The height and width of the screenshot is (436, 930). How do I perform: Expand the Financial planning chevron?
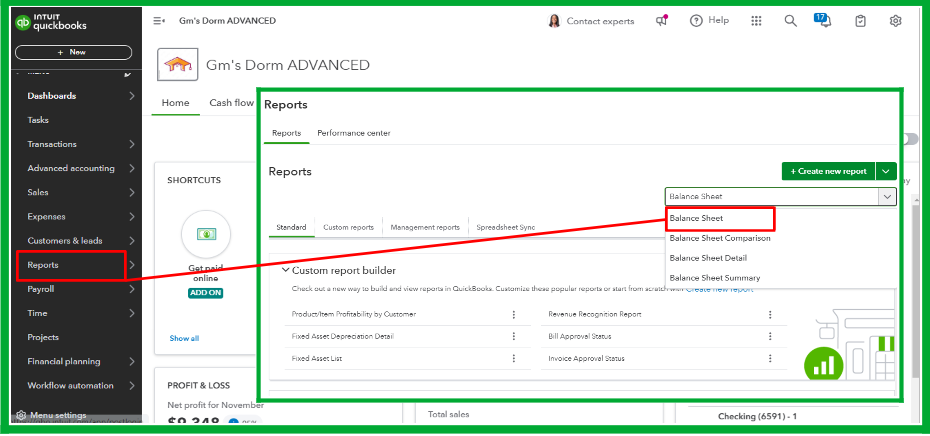(132, 361)
